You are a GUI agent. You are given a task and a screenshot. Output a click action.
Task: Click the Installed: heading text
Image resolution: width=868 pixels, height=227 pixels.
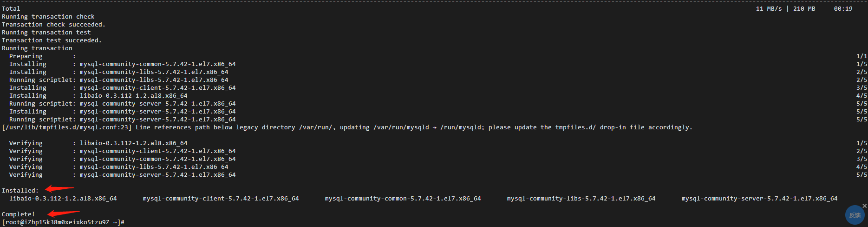(20, 191)
